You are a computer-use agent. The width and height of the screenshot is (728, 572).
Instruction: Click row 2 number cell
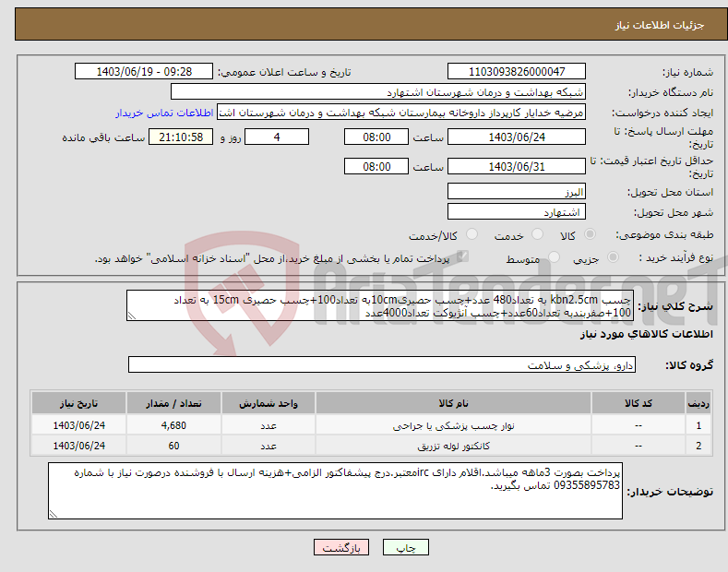[698, 446]
